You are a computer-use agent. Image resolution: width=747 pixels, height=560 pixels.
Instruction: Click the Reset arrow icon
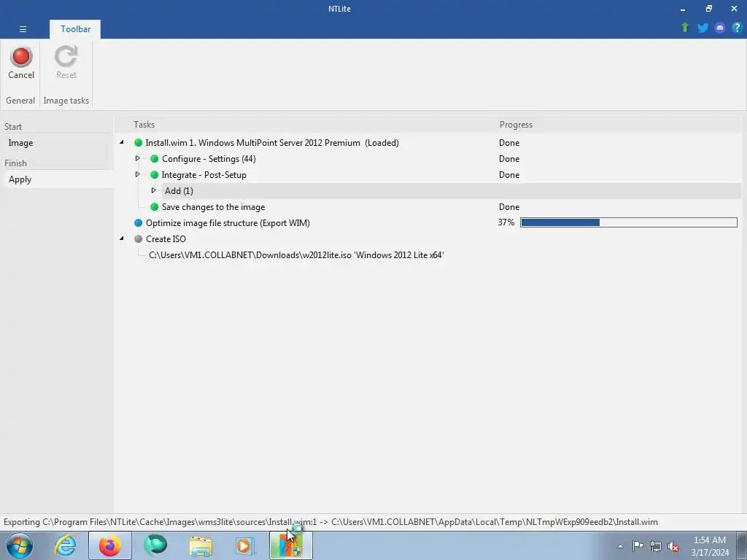click(66, 56)
